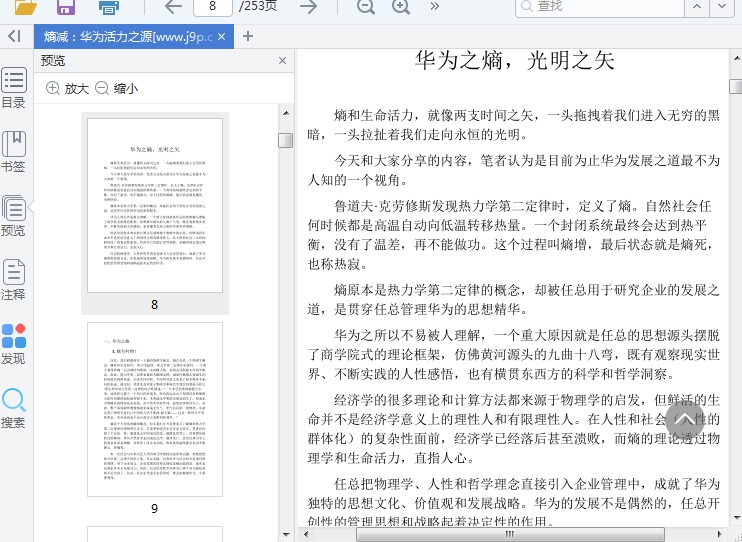The height and width of the screenshot is (542, 742).
Task: Save the document with the floppy disk icon
Action: pyautogui.click(x=66, y=7)
